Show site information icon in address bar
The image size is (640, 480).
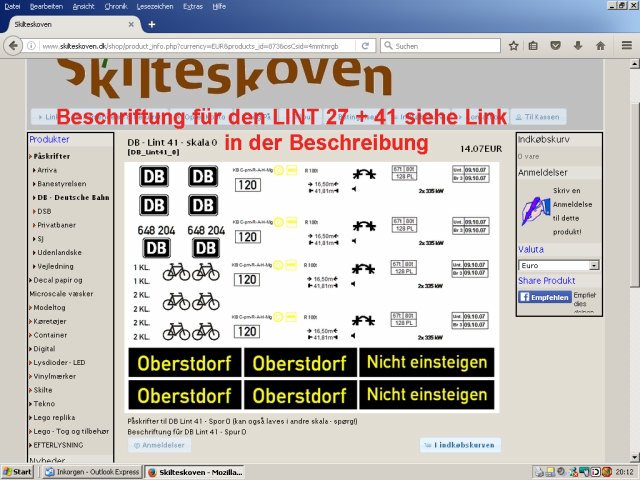[31, 46]
